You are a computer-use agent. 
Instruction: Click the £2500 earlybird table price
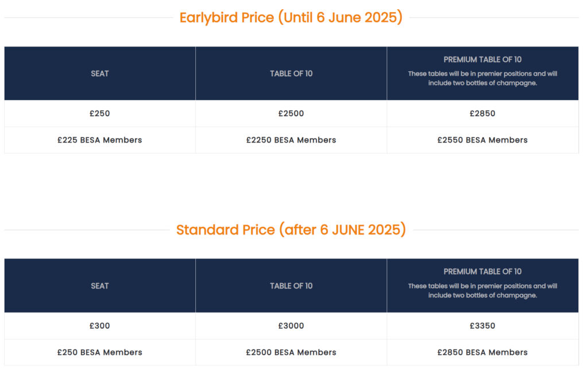[x=291, y=114]
